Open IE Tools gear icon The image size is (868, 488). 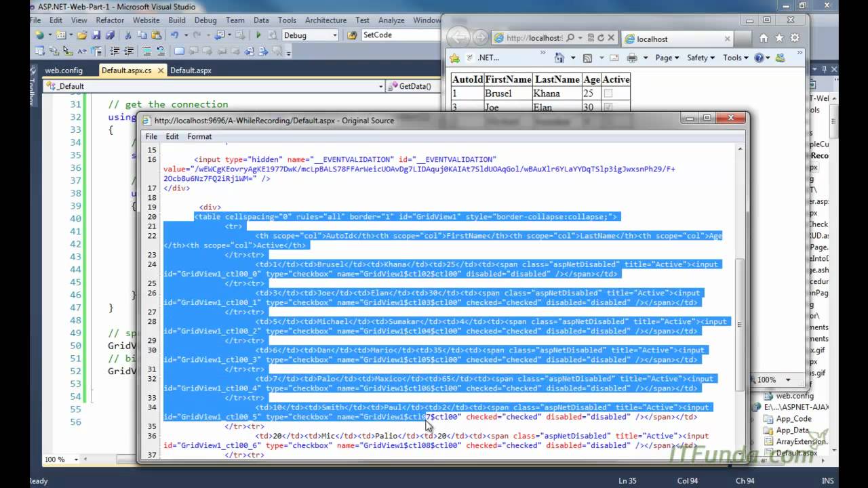point(795,38)
